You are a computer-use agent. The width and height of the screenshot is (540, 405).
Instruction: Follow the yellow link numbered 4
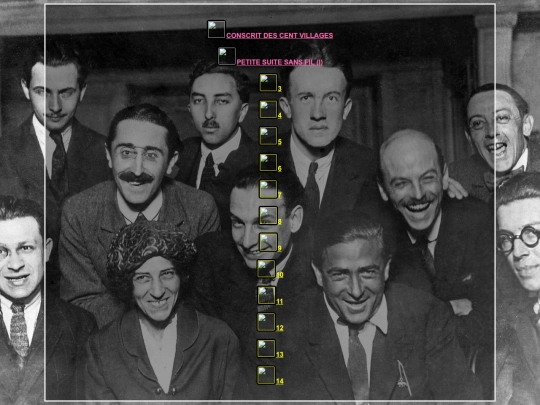280,115
